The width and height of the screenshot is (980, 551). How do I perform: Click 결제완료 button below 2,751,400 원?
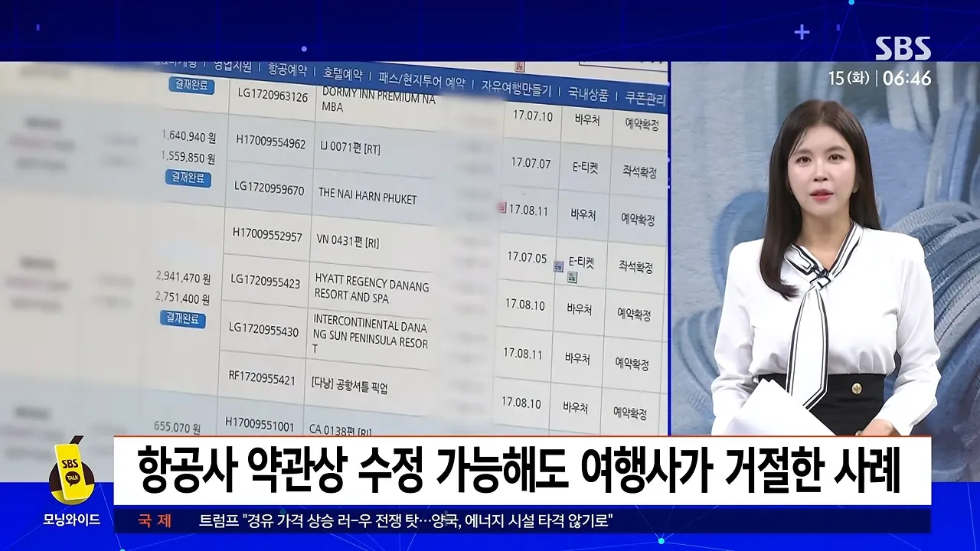coord(182,318)
